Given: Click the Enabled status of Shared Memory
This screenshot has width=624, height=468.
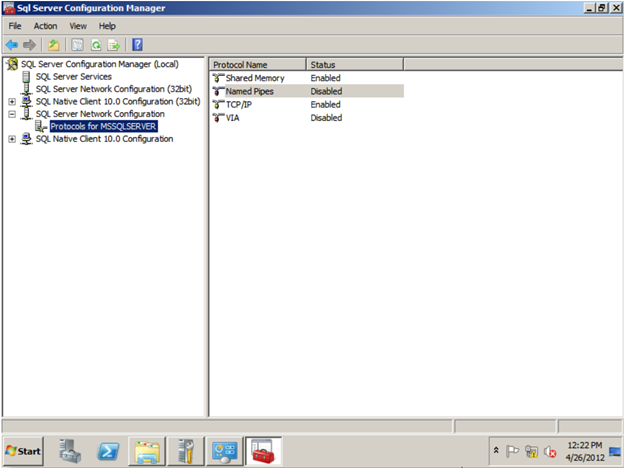Looking at the screenshot, I should pyautogui.click(x=326, y=78).
